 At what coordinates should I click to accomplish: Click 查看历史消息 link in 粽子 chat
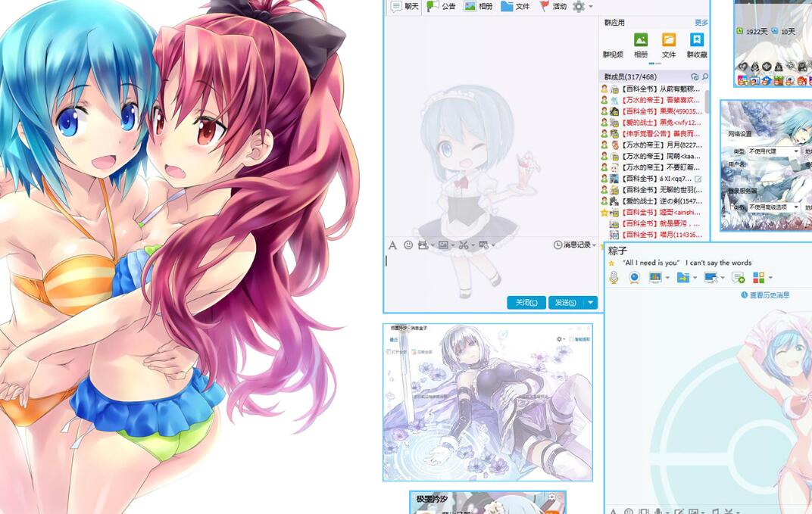click(765, 295)
